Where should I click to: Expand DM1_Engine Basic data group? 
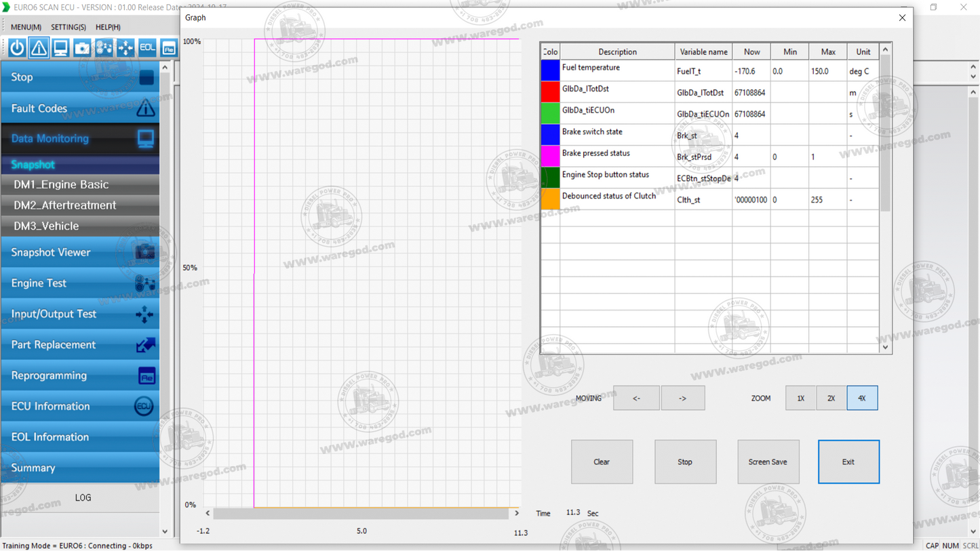61,184
